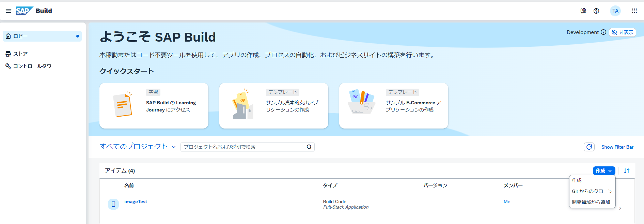The image size is (644, 224).
Task: Click the ストア shop icon
Action: [8, 54]
